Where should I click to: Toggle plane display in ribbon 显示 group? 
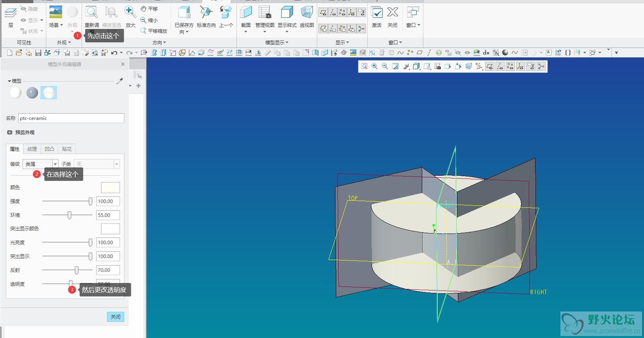[323, 12]
